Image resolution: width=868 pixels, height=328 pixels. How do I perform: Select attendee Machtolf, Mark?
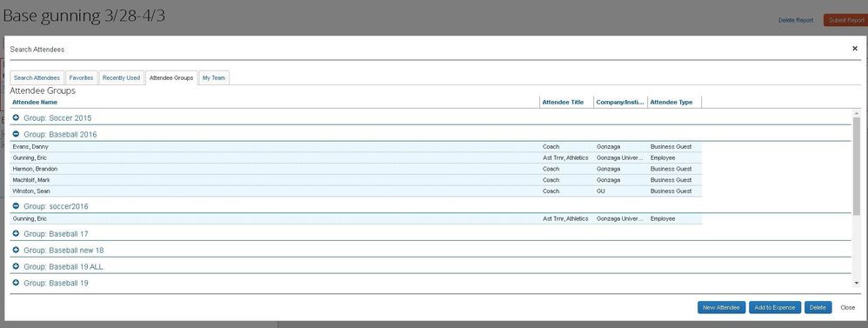[356, 180]
